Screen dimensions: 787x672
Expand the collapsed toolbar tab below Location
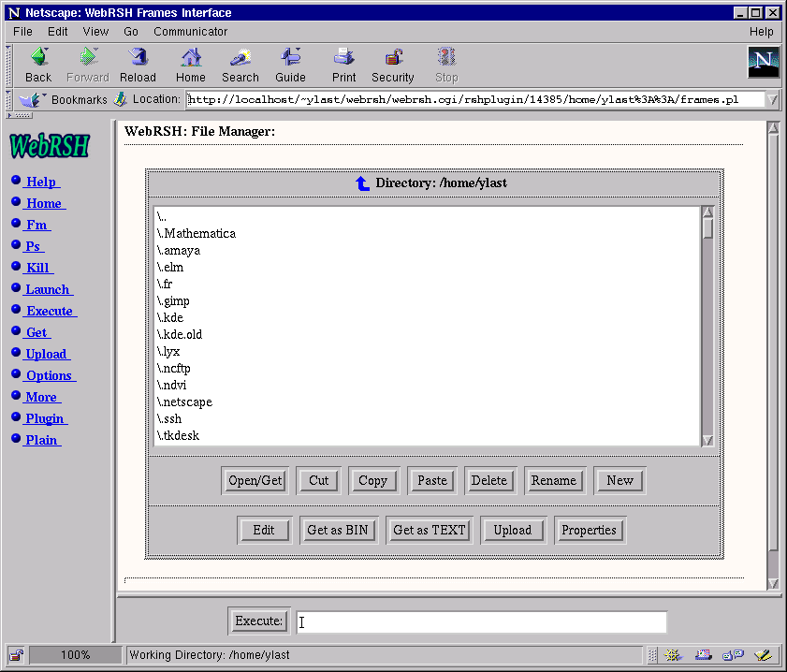click(20, 115)
